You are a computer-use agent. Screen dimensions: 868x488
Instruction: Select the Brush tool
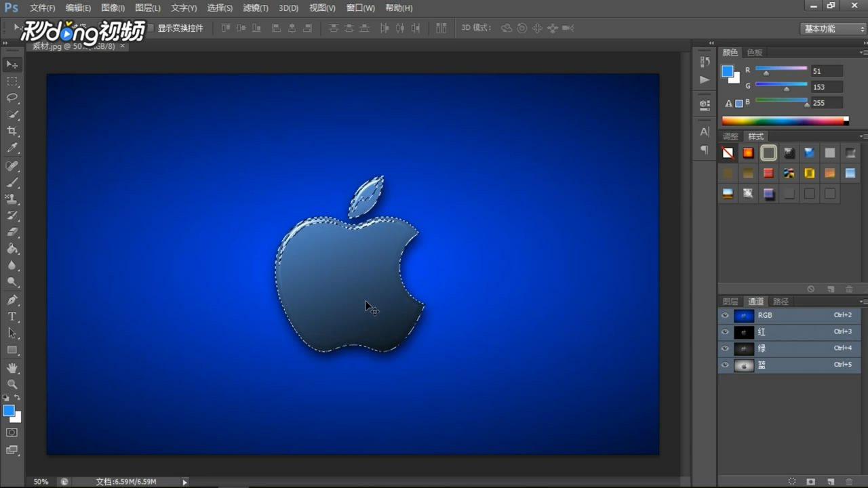click(x=12, y=183)
